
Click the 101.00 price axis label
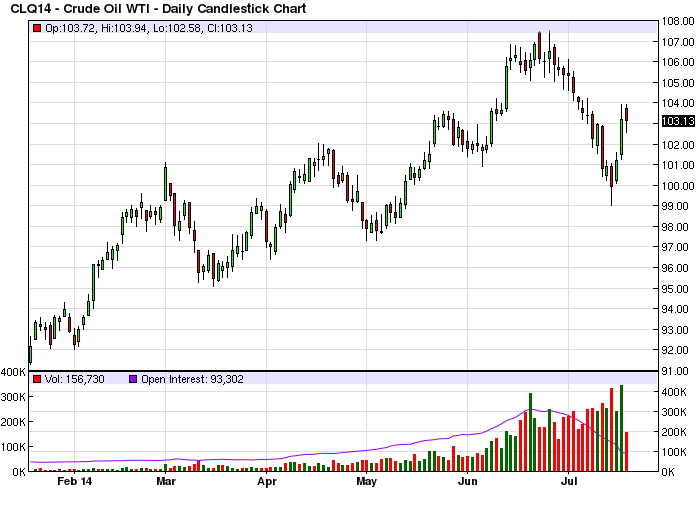click(678, 165)
